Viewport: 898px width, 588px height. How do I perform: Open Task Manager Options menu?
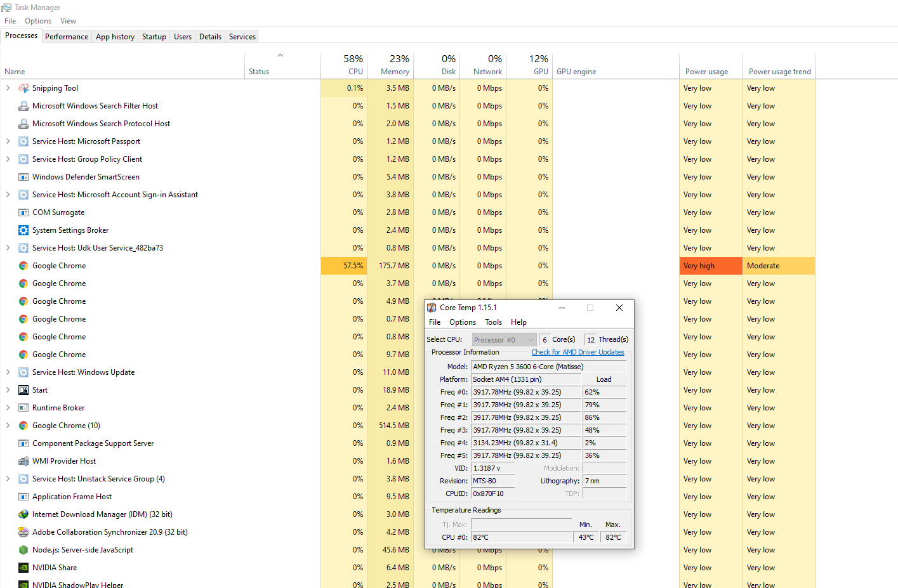(38, 21)
